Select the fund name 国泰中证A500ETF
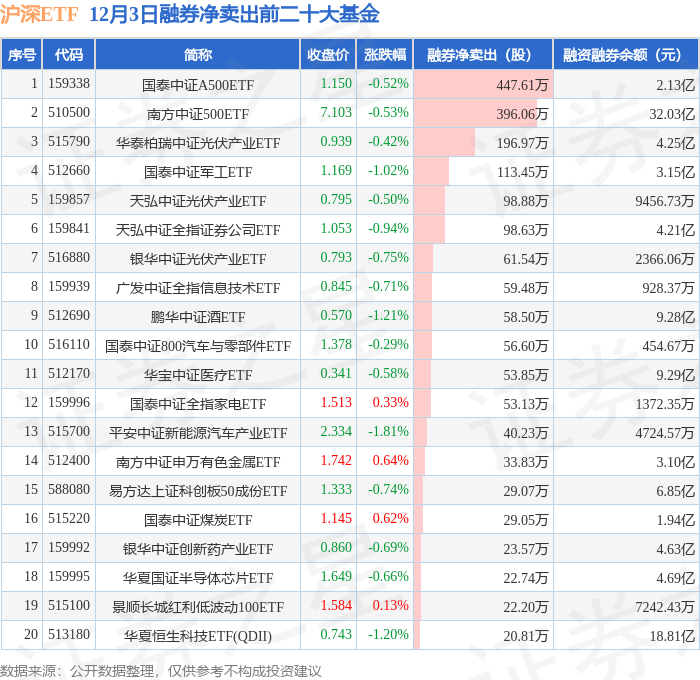Screen dimensions: 700x680 [x=198, y=85]
